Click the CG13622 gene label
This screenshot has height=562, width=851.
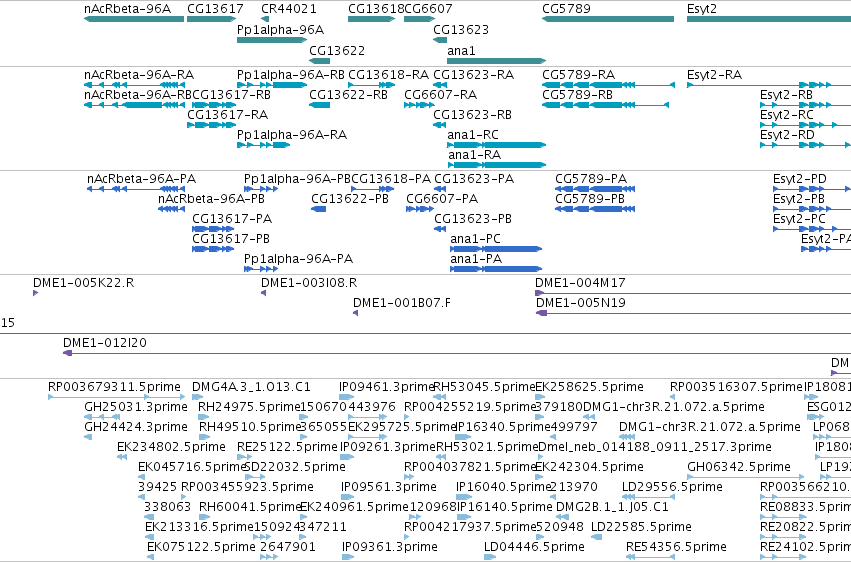pos(337,50)
